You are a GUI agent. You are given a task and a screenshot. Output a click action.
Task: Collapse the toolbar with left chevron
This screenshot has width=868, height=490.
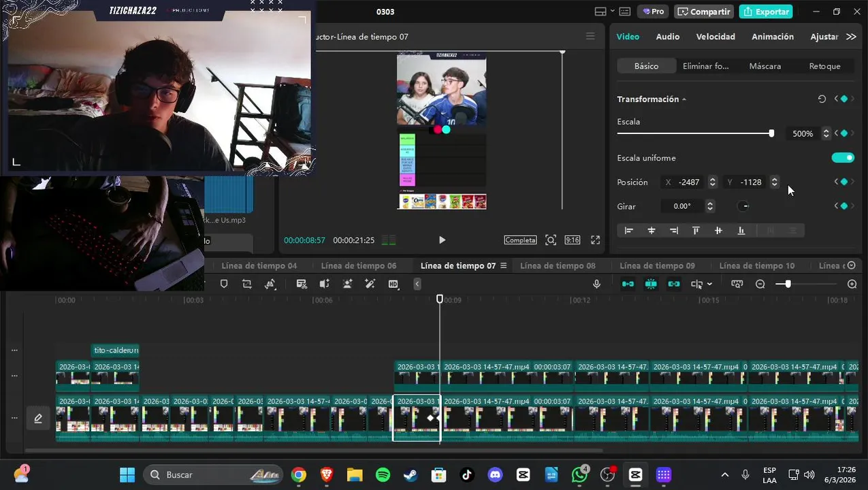pos(417,284)
